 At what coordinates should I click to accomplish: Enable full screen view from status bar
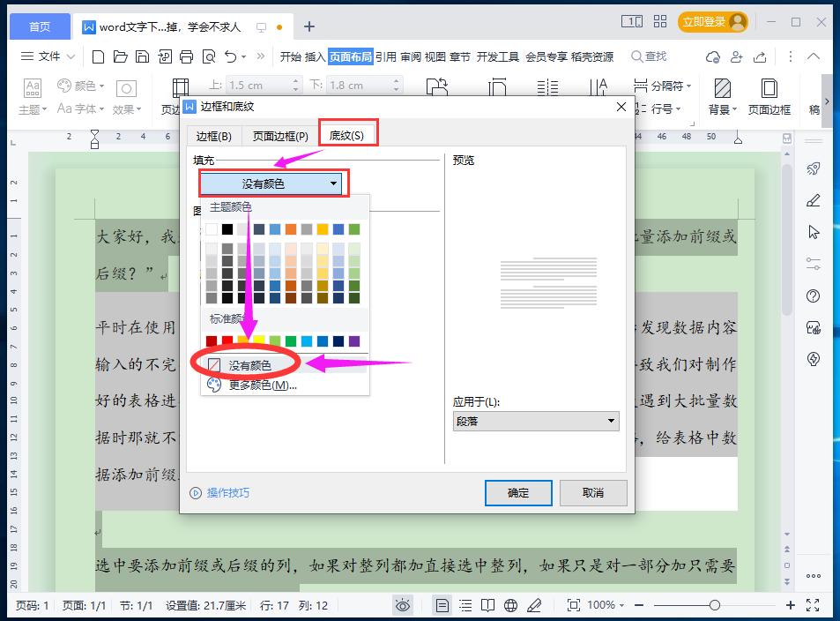(x=813, y=605)
